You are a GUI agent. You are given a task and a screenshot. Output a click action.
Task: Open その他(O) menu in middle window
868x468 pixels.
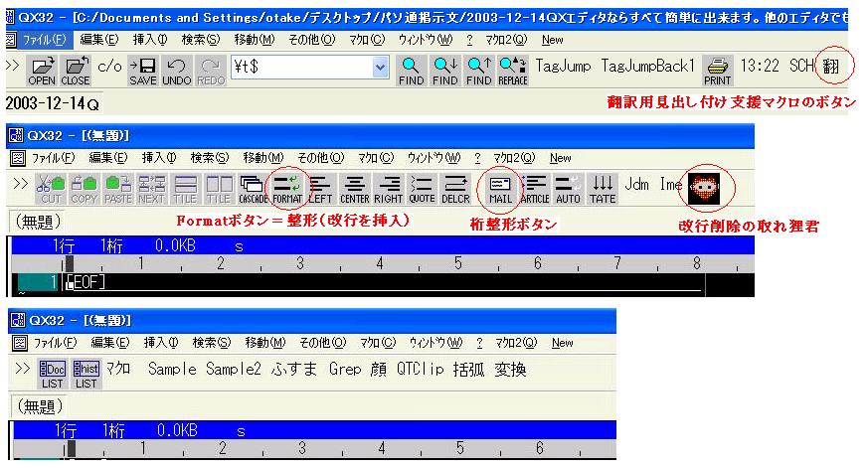[320, 158]
